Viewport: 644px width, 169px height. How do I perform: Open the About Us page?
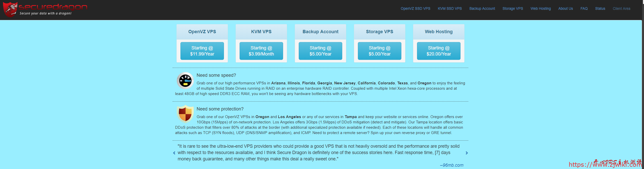tap(565, 9)
